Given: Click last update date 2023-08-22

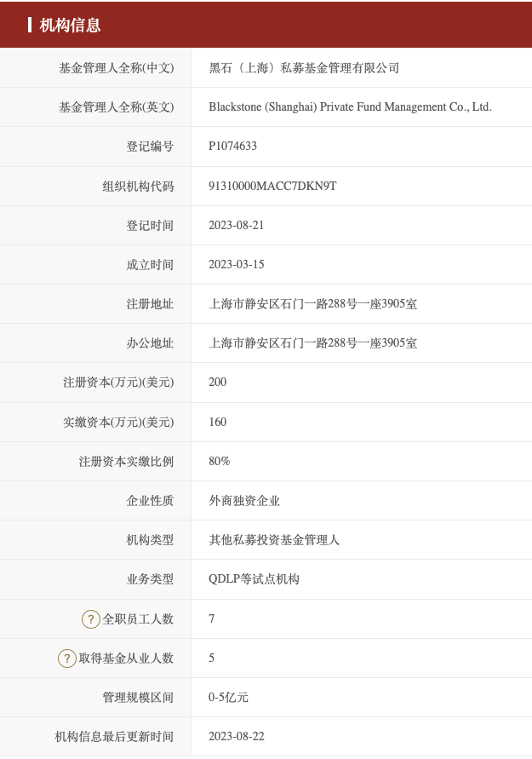Looking at the screenshot, I should pyautogui.click(x=236, y=736).
